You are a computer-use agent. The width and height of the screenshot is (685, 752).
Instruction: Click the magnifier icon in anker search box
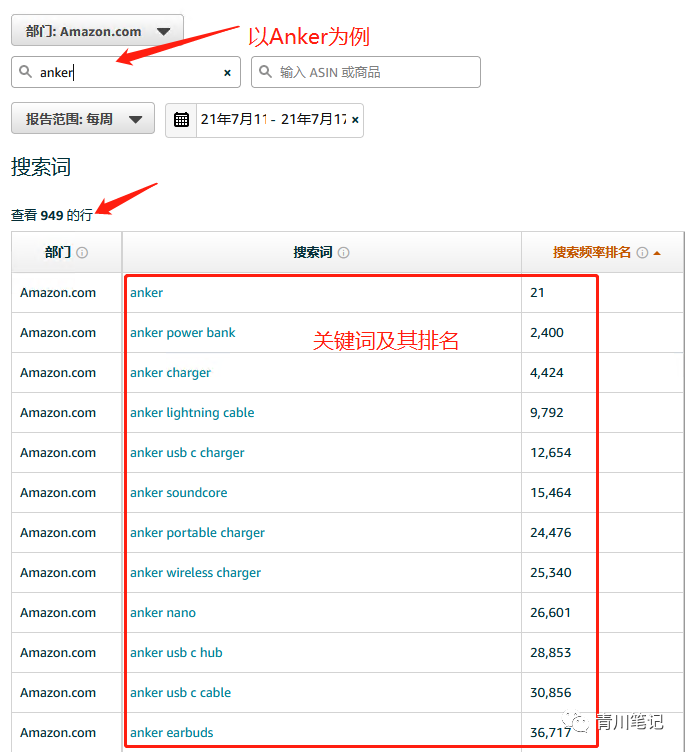(x=25, y=72)
